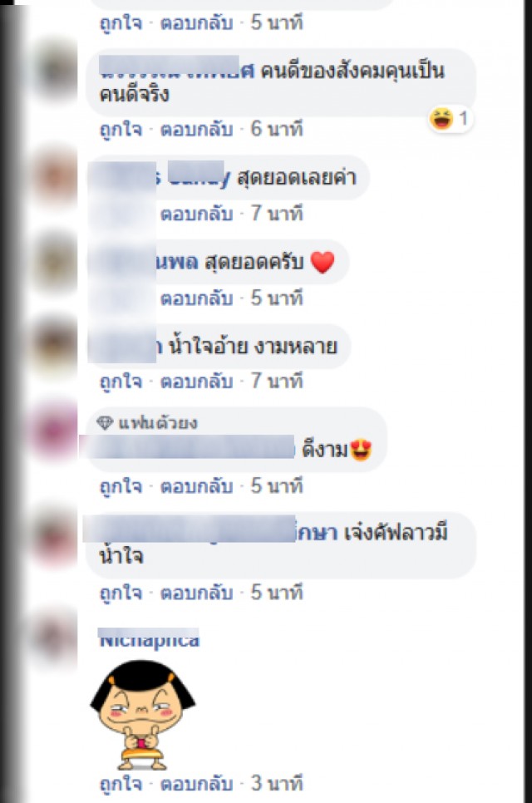Image resolution: width=532 pixels, height=803 pixels.
Task: Click the profile avatar beside the sticker comment
Action: tap(56, 639)
